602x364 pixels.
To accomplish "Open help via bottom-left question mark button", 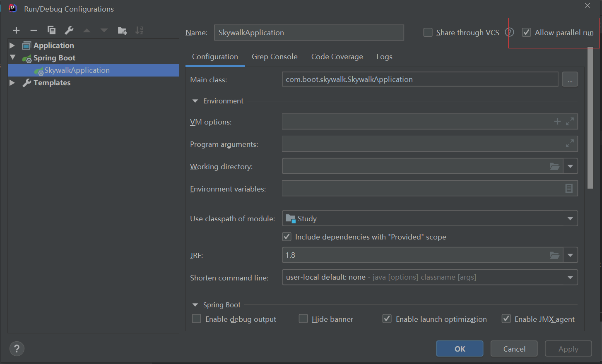I will pyautogui.click(x=17, y=348).
